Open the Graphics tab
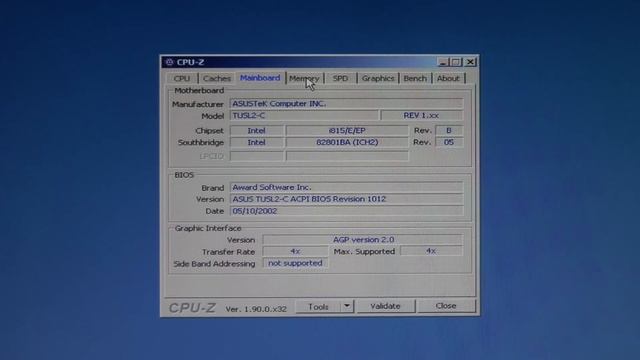Viewport: 640px width, 360px height. (378, 78)
